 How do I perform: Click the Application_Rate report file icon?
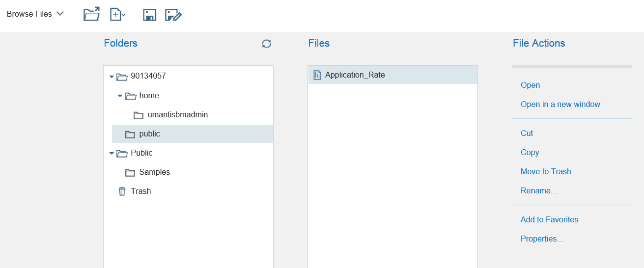point(317,75)
